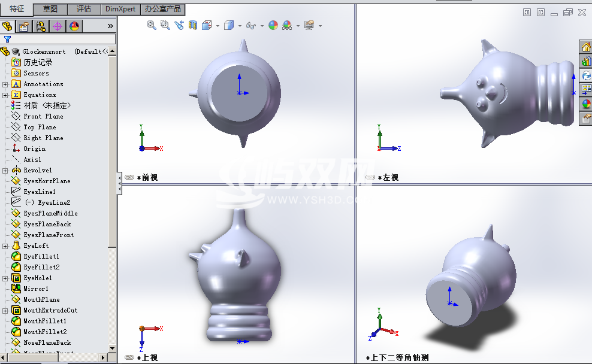Select Sensors in the feature tree
592x364 pixels.
click(x=36, y=74)
